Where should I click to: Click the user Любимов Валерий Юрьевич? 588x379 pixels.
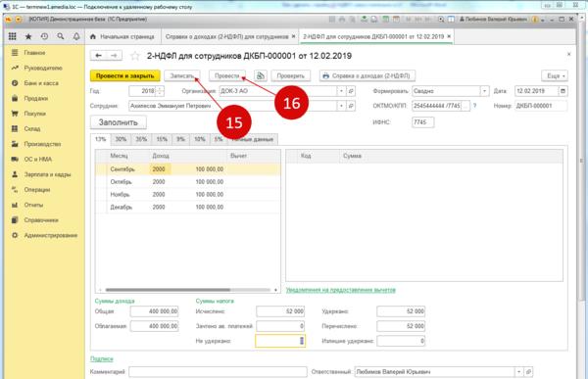(x=493, y=20)
